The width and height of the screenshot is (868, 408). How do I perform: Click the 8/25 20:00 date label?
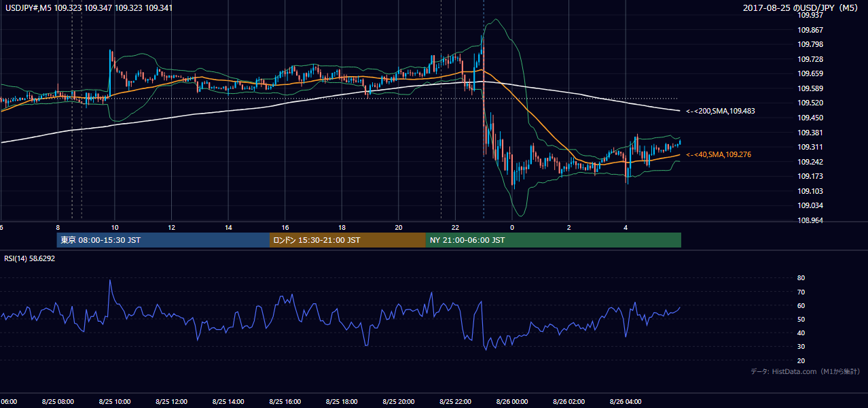point(399,401)
